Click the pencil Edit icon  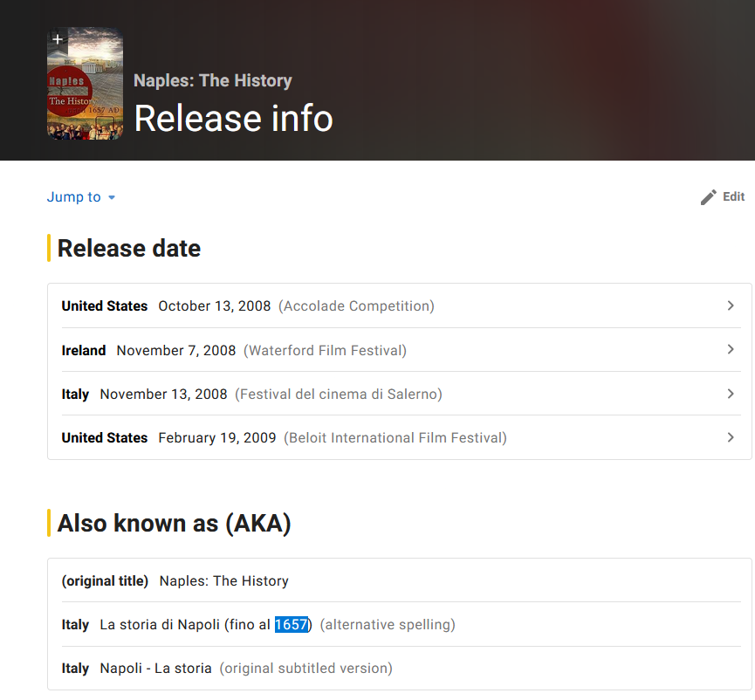point(708,197)
